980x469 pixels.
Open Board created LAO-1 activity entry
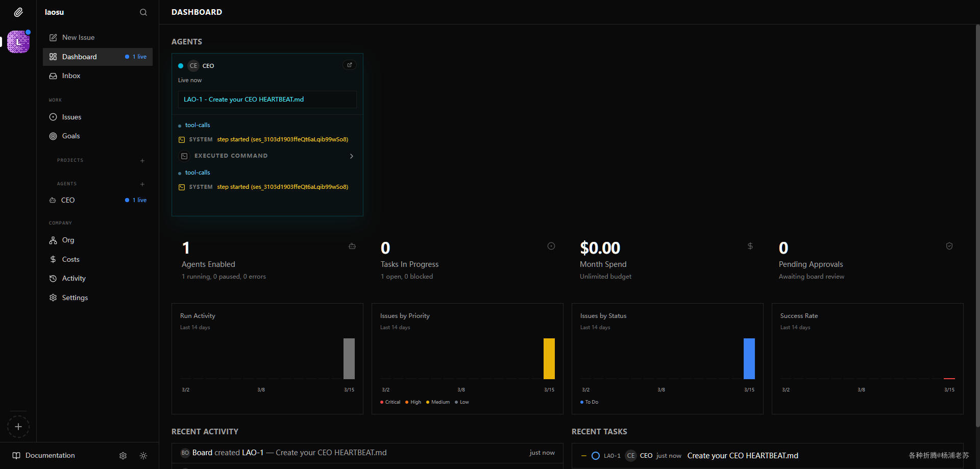point(367,453)
